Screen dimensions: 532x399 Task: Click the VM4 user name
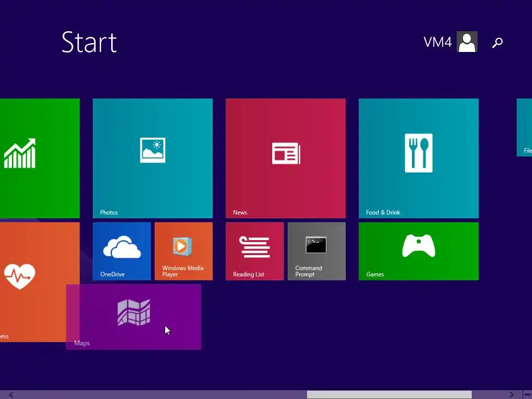tap(437, 42)
